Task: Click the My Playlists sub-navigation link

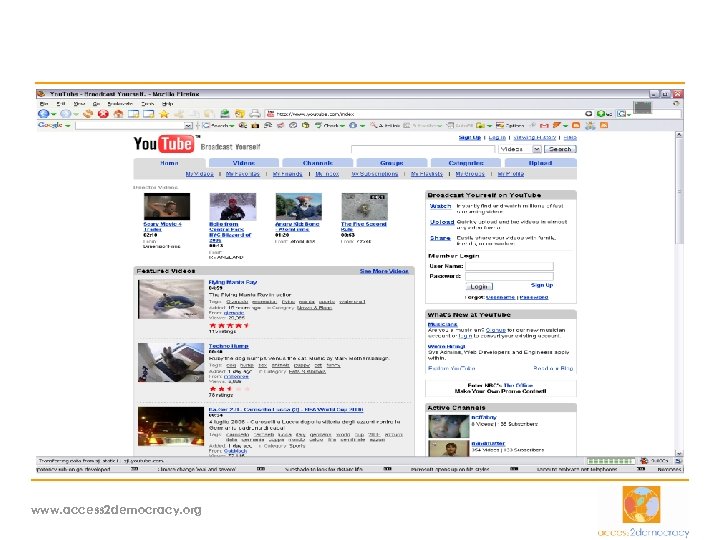Action: coord(427,174)
